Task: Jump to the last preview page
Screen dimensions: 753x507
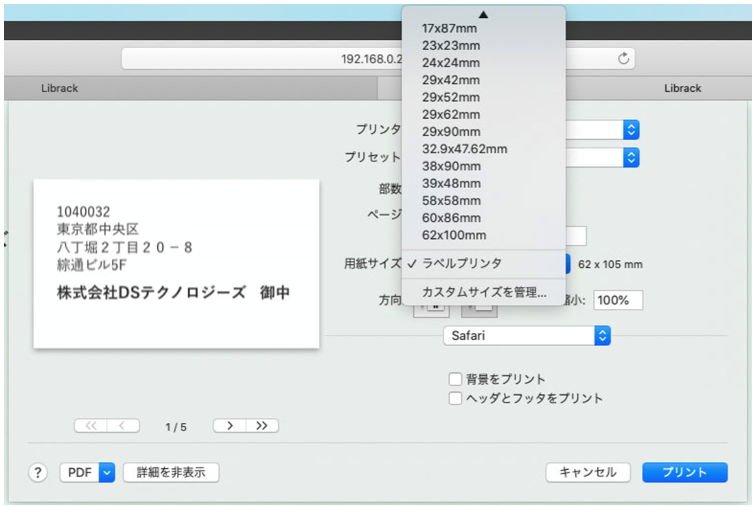Action: pyautogui.click(x=262, y=425)
